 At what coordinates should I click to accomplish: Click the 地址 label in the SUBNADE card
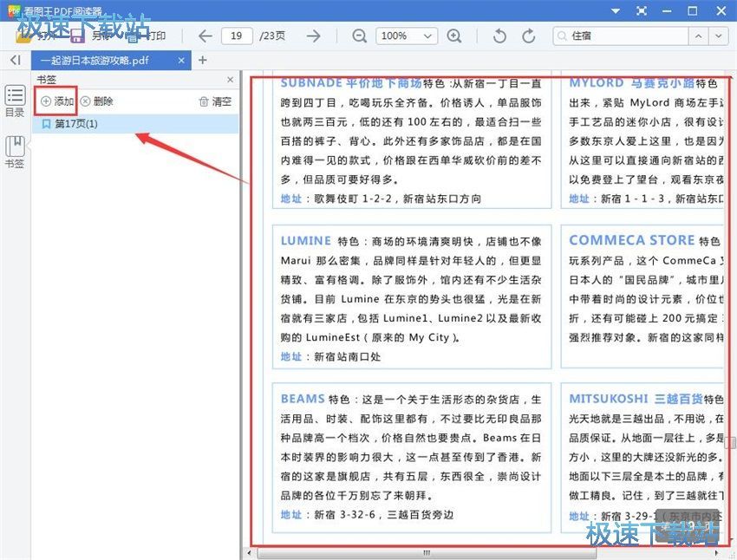[291, 199]
